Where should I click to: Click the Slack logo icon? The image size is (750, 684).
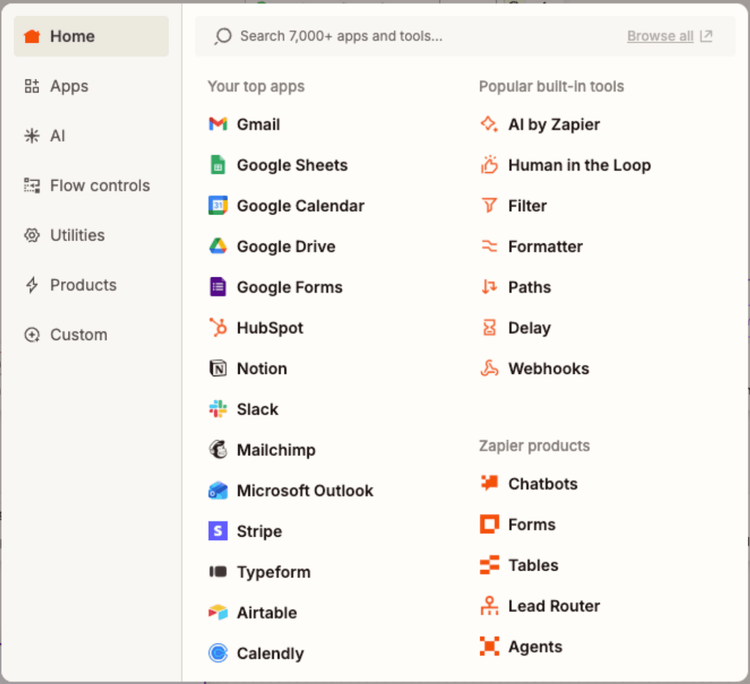(x=218, y=409)
